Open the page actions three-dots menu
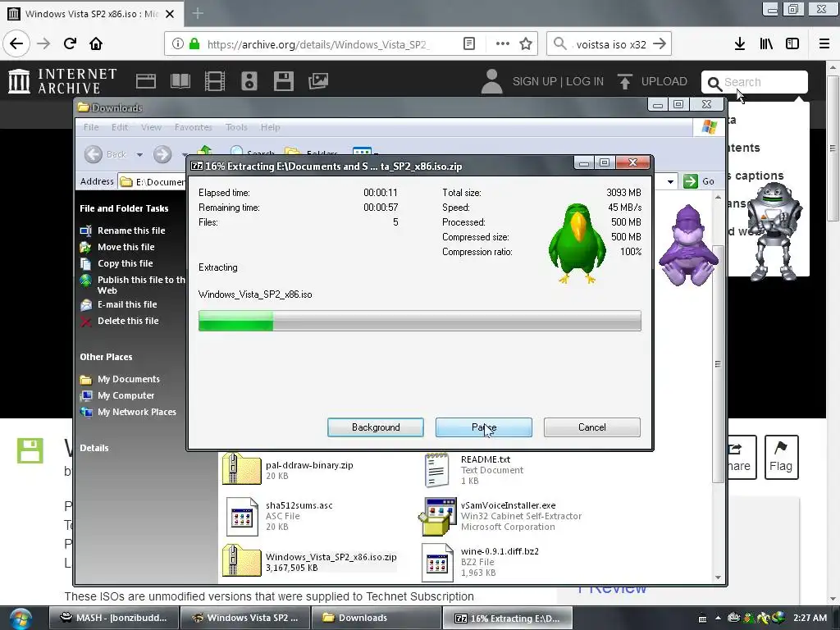Screen dimensions: 840x630 (x=503, y=44)
